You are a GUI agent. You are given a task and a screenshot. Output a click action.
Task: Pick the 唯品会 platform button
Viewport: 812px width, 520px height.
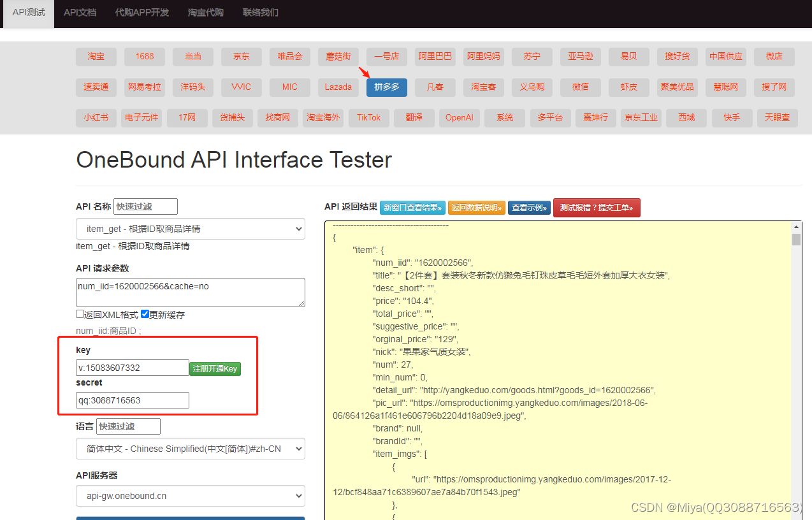[x=290, y=56]
